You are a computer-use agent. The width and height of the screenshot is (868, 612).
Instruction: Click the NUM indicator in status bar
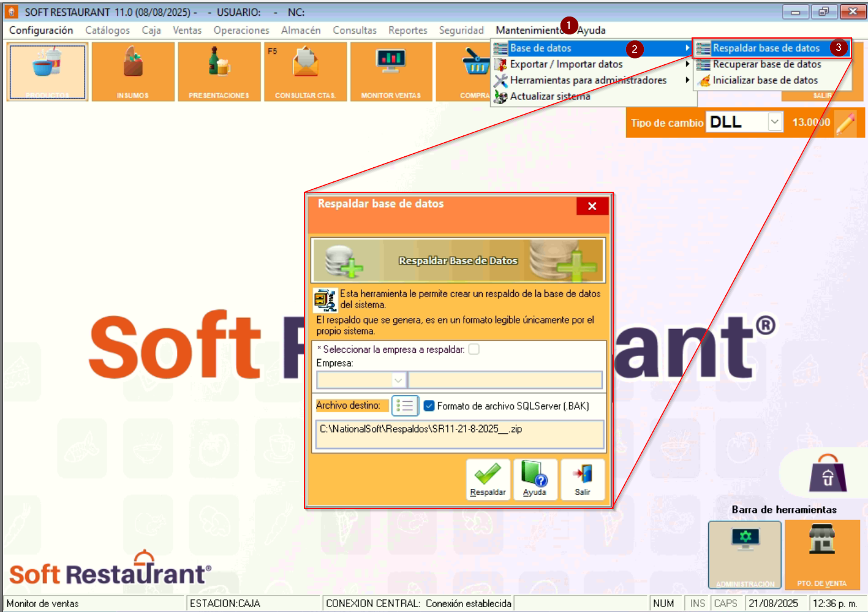pyautogui.click(x=663, y=603)
